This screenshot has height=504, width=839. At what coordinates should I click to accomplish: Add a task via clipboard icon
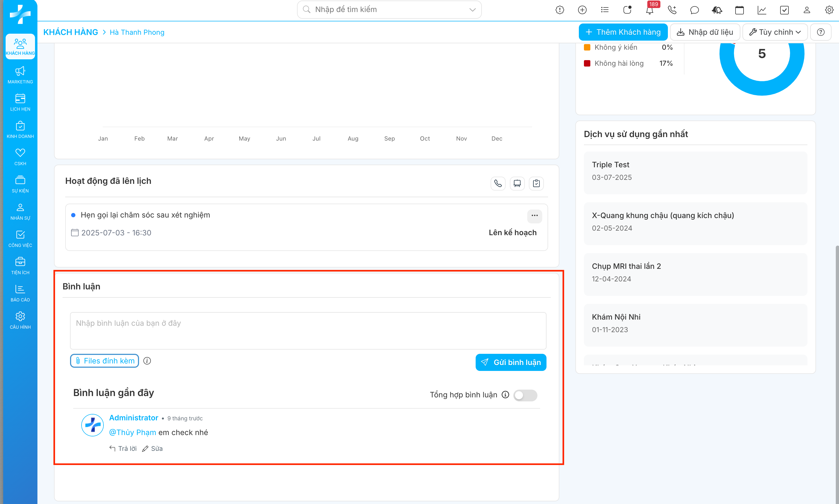coord(536,183)
